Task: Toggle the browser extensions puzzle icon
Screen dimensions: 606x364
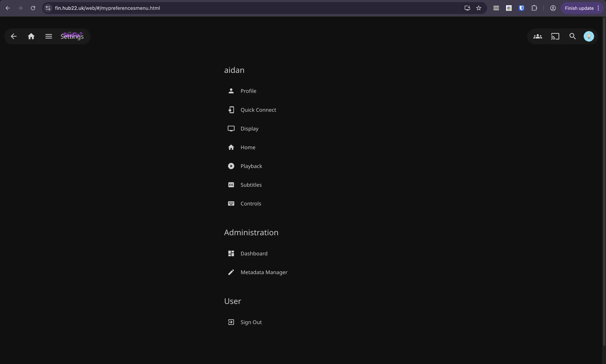Action: (x=535, y=8)
